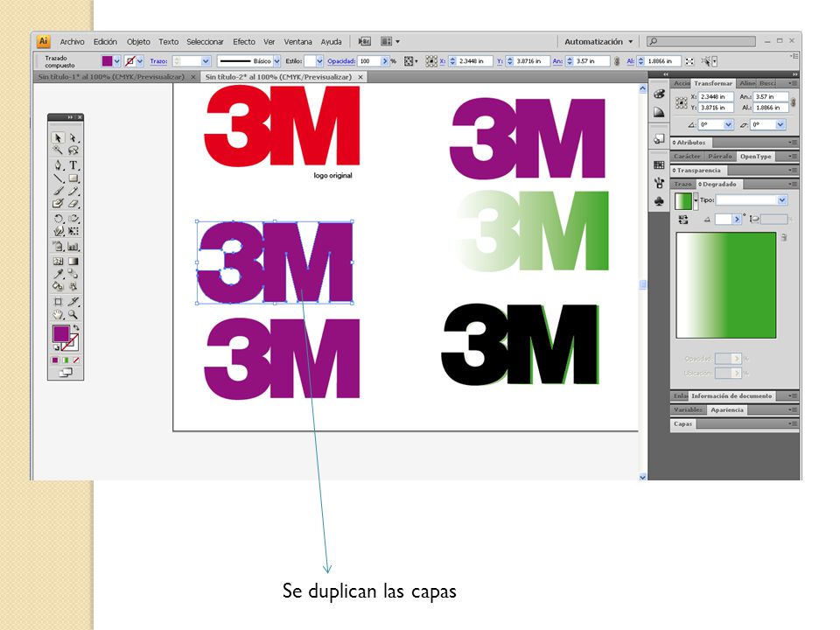Select the Type tool
The width and height of the screenshot is (840, 630).
coord(73,165)
